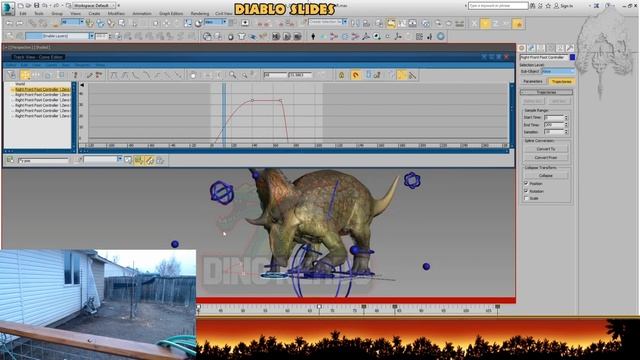
Task: Open the Graph Editors menu
Action: tap(171, 13)
